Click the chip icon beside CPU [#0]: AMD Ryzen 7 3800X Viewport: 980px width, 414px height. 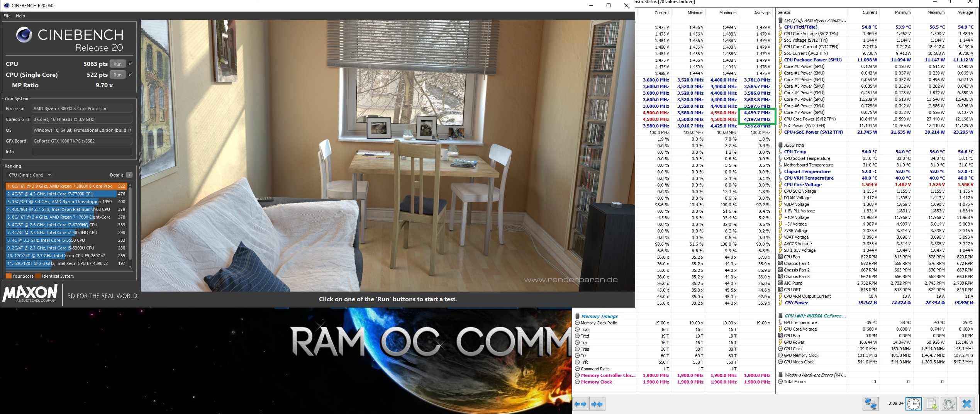(x=780, y=20)
